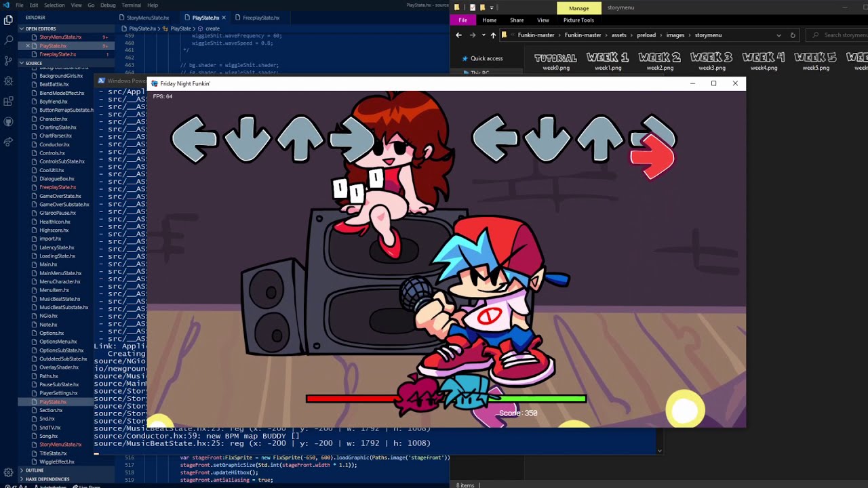868x488 pixels.
Task: Open recent locations dropdown in File Explorer
Action: (484, 35)
